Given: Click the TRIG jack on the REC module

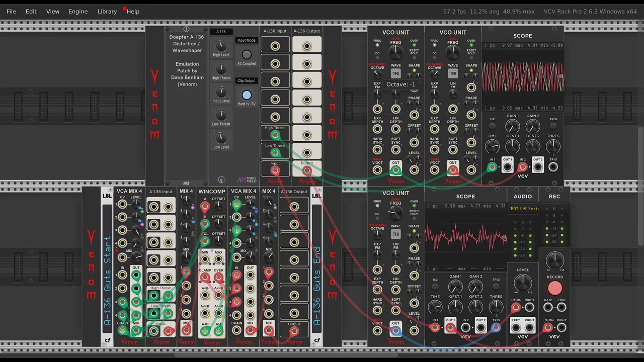Looking at the screenshot, I should pyautogui.click(x=561, y=307).
